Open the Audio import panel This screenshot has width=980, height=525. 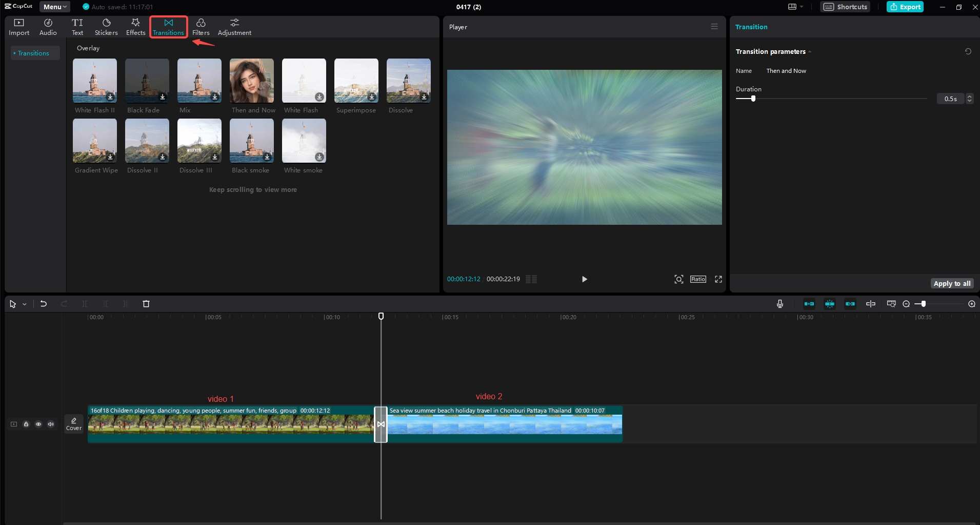pyautogui.click(x=47, y=27)
